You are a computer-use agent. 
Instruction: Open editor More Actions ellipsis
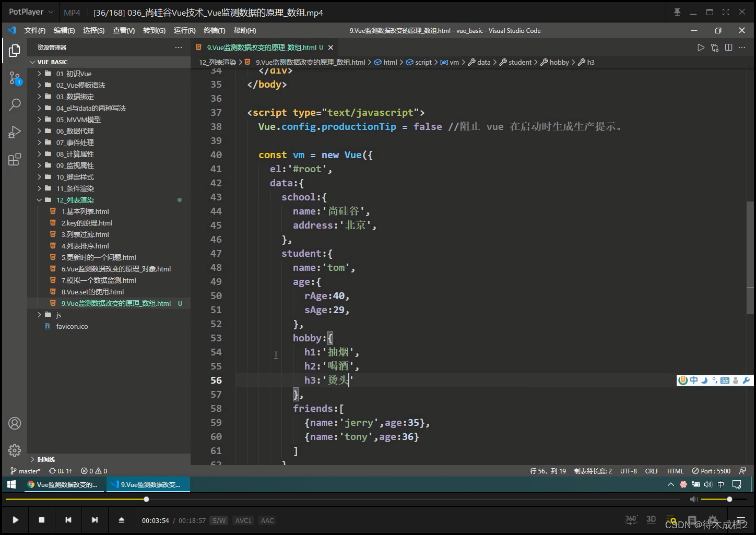(x=742, y=47)
